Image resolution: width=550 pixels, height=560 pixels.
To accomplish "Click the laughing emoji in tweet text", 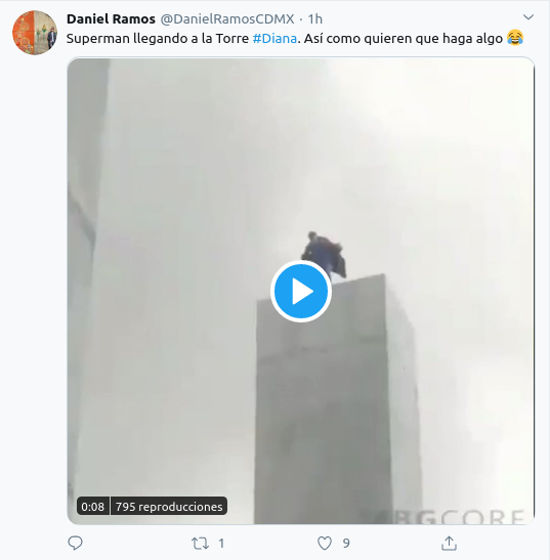I will [515, 38].
